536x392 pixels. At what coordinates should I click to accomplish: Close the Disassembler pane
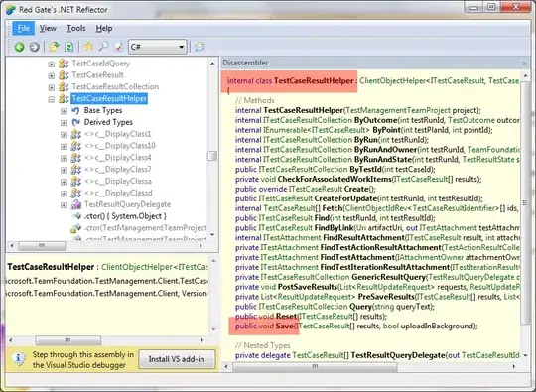click(525, 64)
